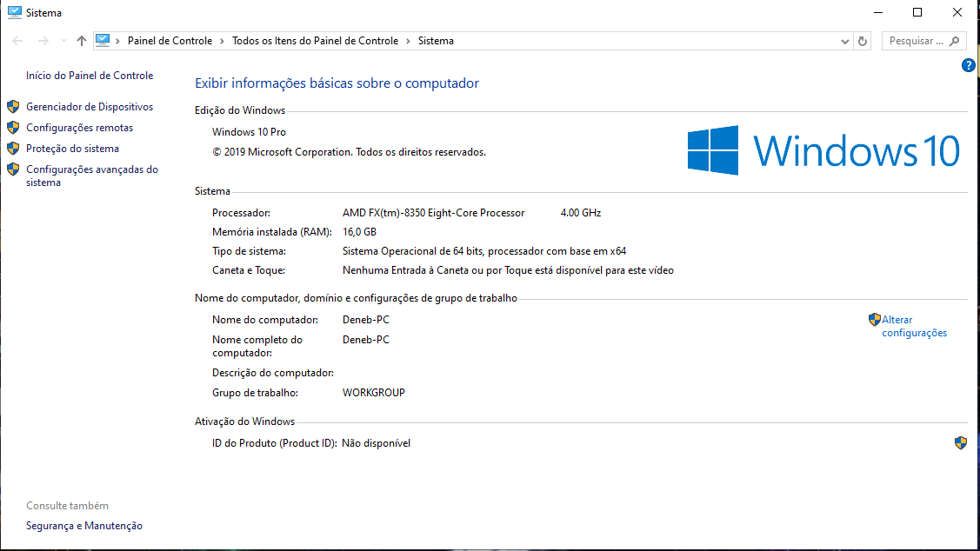
Task: Click the search magnifier icon
Action: [x=955, y=41]
